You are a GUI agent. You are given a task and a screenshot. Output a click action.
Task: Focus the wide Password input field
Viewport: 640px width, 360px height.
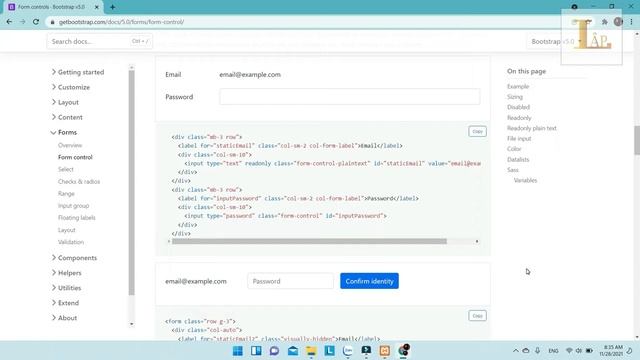pyautogui.click(x=349, y=97)
